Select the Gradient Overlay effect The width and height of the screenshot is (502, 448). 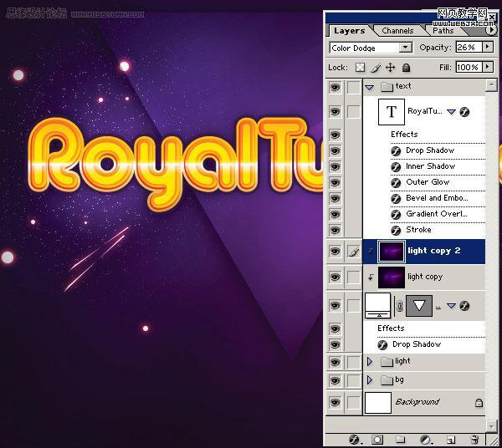435,214
